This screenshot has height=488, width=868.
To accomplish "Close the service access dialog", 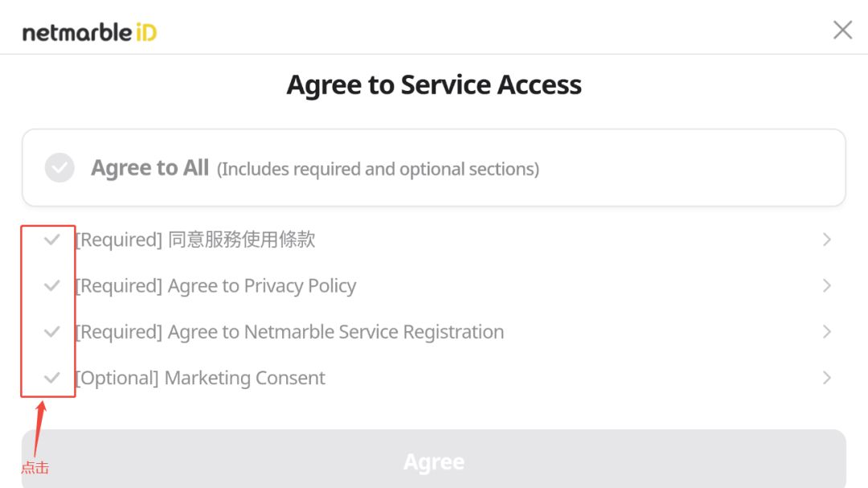I will (x=842, y=31).
